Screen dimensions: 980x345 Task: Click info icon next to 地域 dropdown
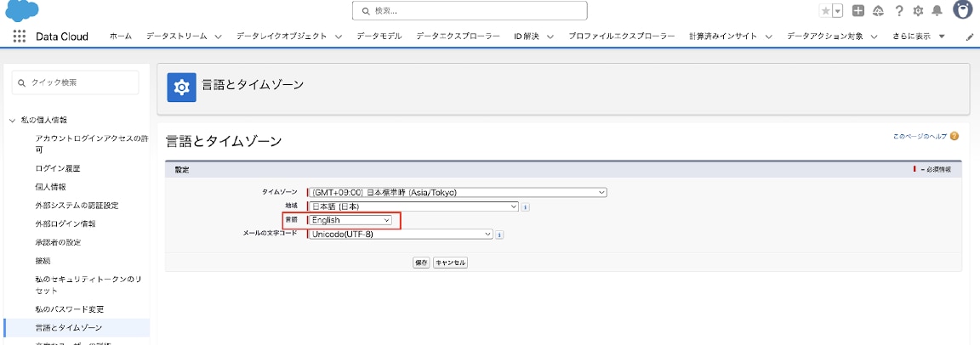(526, 206)
